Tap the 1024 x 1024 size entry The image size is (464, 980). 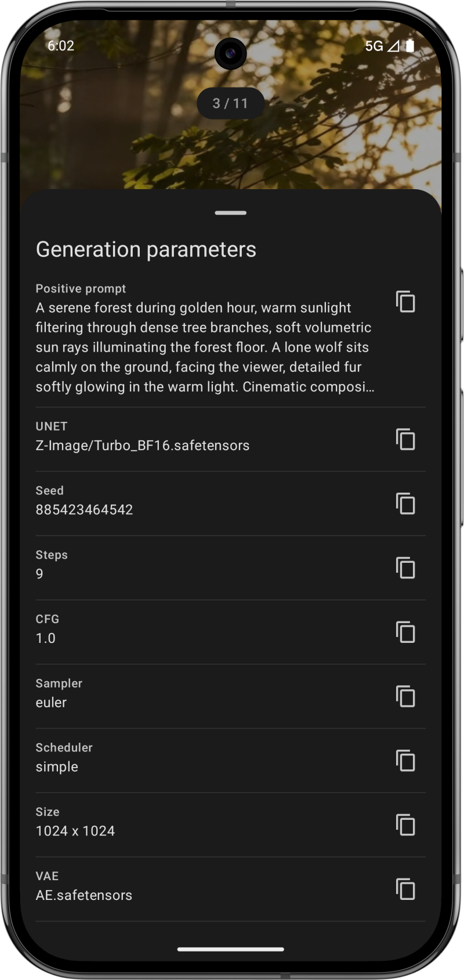coord(75,831)
